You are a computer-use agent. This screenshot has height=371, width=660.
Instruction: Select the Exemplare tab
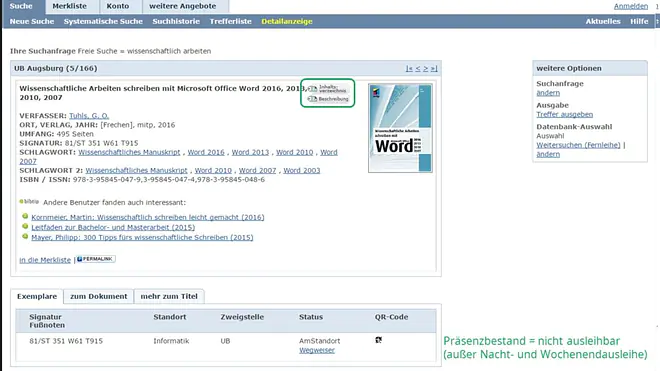pos(37,296)
